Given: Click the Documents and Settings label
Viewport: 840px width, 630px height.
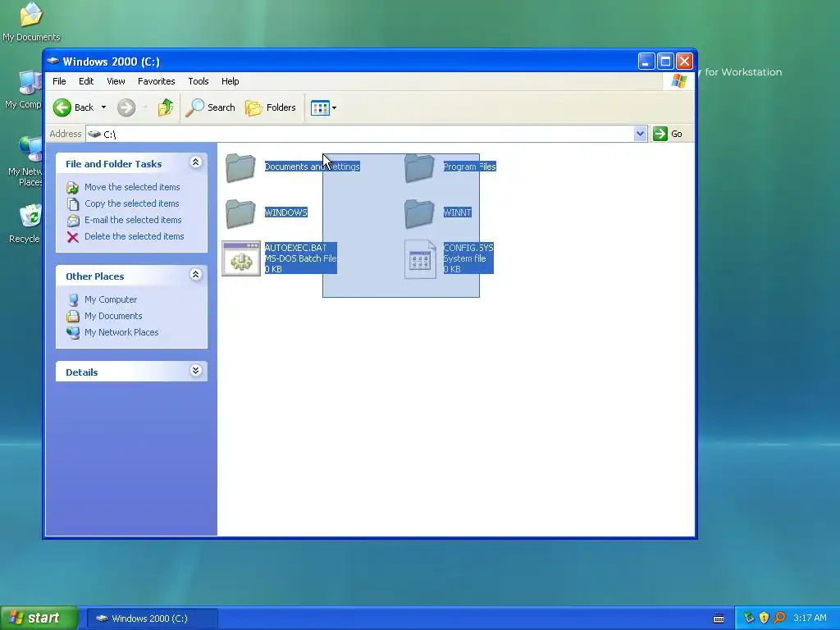Looking at the screenshot, I should pos(313,167).
